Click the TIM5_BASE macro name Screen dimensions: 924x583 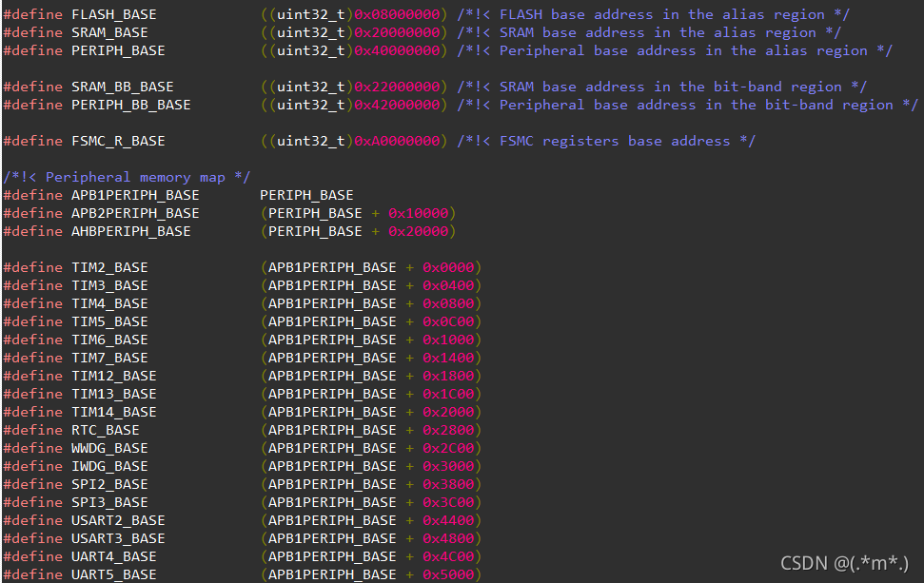point(109,322)
